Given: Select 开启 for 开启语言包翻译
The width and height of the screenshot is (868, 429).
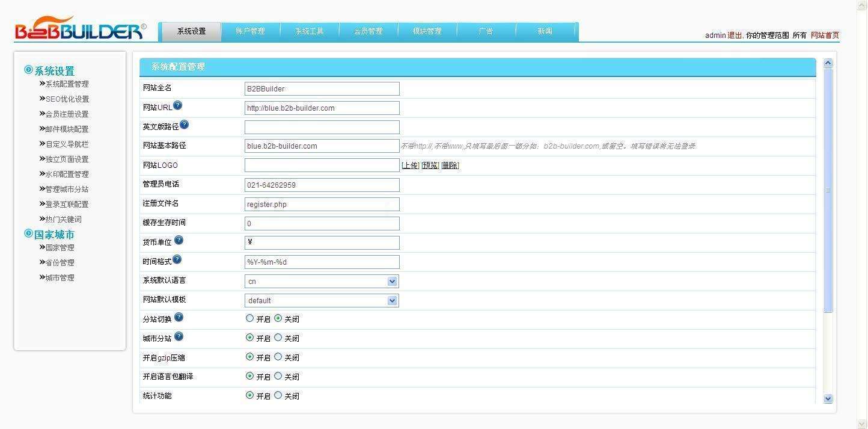Looking at the screenshot, I should click(249, 376).
